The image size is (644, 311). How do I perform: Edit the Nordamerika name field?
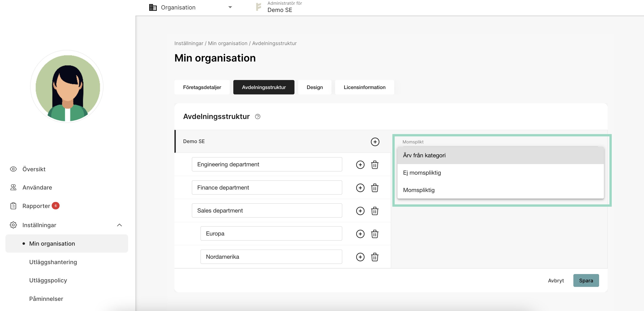click(x=271, y=257)
